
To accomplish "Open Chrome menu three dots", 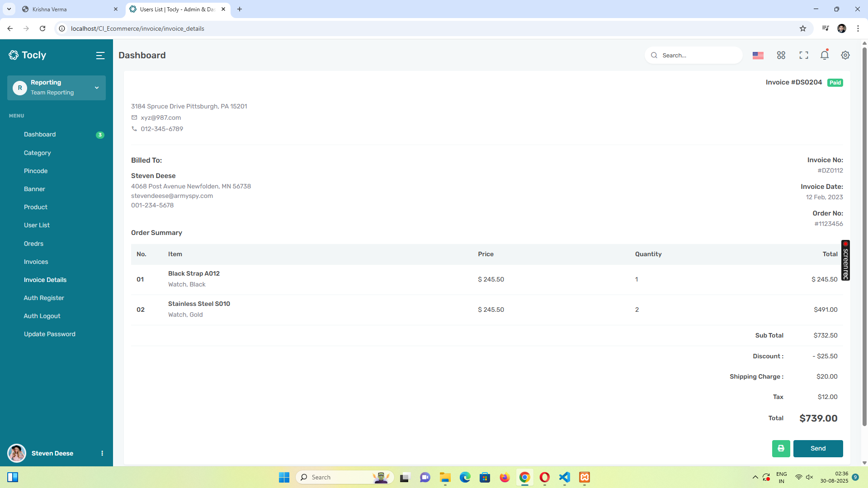I will (x=858, y=28).
